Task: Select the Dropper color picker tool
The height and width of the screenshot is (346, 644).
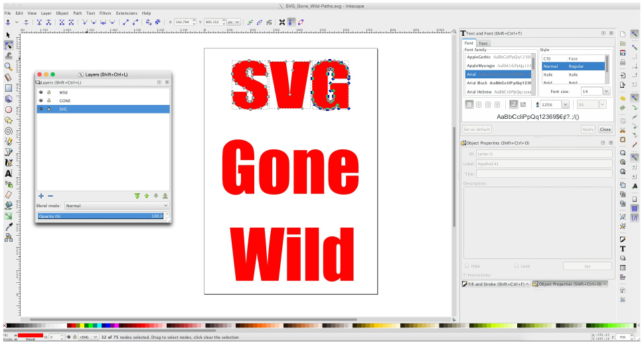Action: point(8,227)
